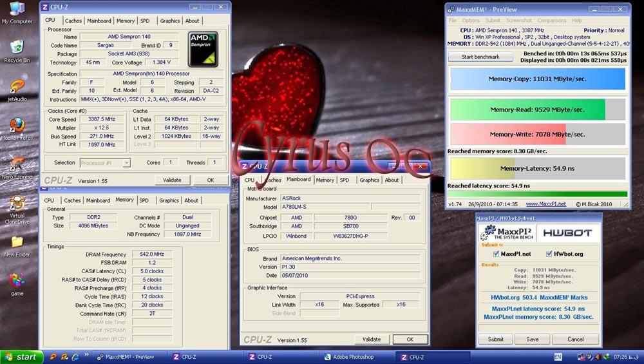The image size is (644, 364).
Task: Click the Memory-Read result bar
Action: 538,110
